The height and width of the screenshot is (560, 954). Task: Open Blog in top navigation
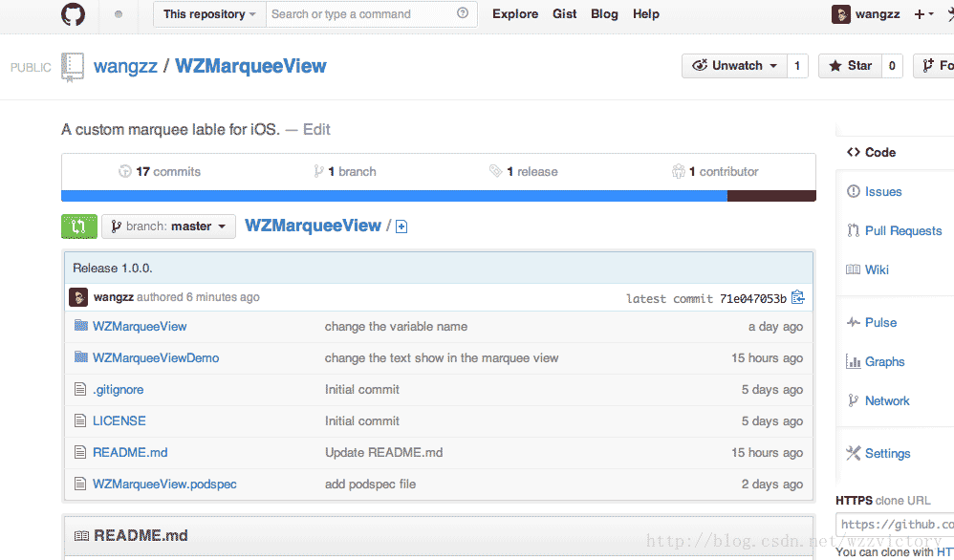coord(604,13)
